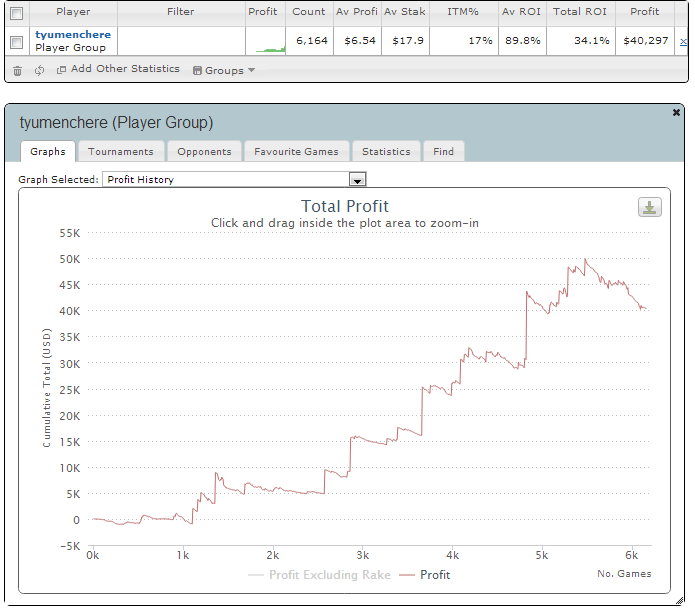Image resolution: width=695 pixels, height=613 pixels.
Task: Download the Total Profit graph
Action: (x=650, y=207)
